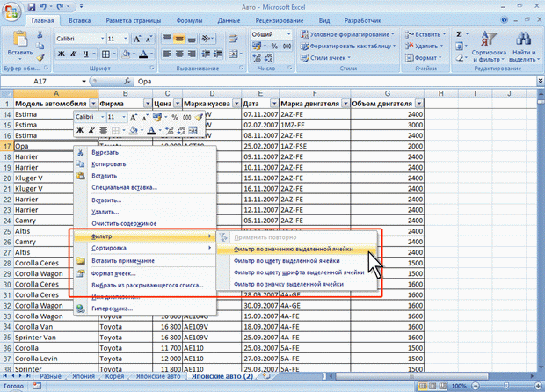Toggle italic К in ribbon font group
This screenshot has width=545, height=392.
[73, 54]
